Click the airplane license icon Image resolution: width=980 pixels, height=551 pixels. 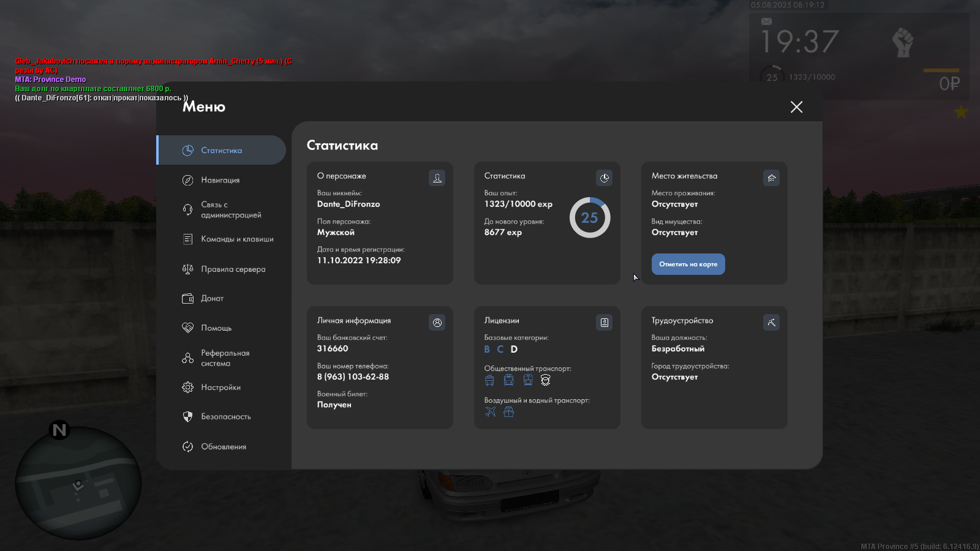pyautogui.click(x=491, y=412)
